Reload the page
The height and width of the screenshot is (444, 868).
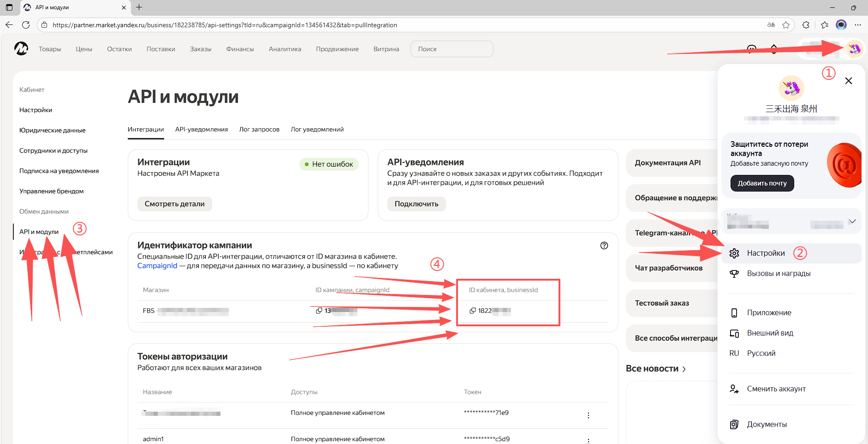click(26, 25)
